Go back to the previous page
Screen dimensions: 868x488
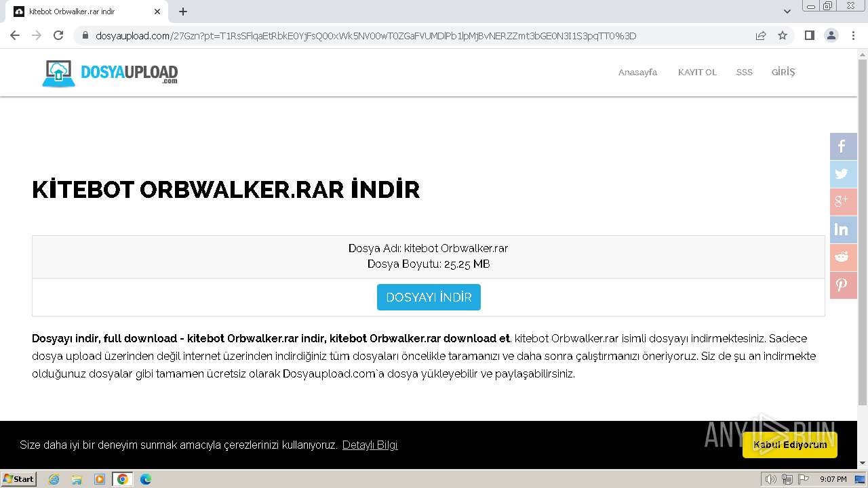pos(15,35)
